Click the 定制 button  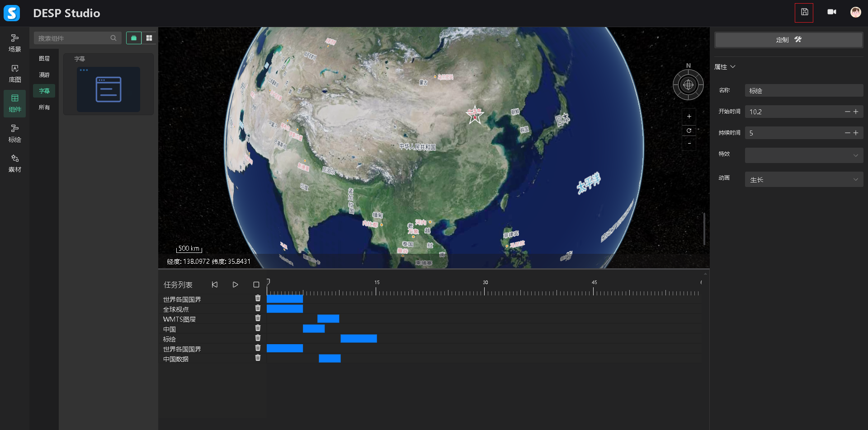788,40
